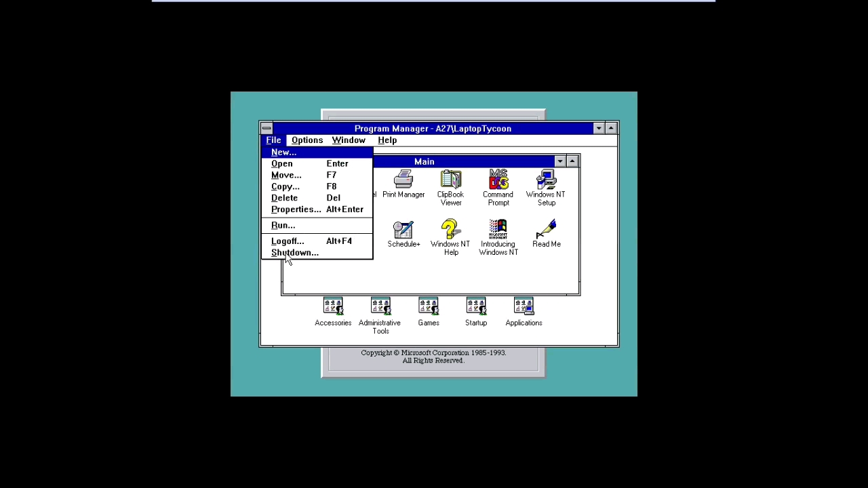Click the File menu
Image resolution: width=868 pixels, height=488 pixels.
[273, 140]
